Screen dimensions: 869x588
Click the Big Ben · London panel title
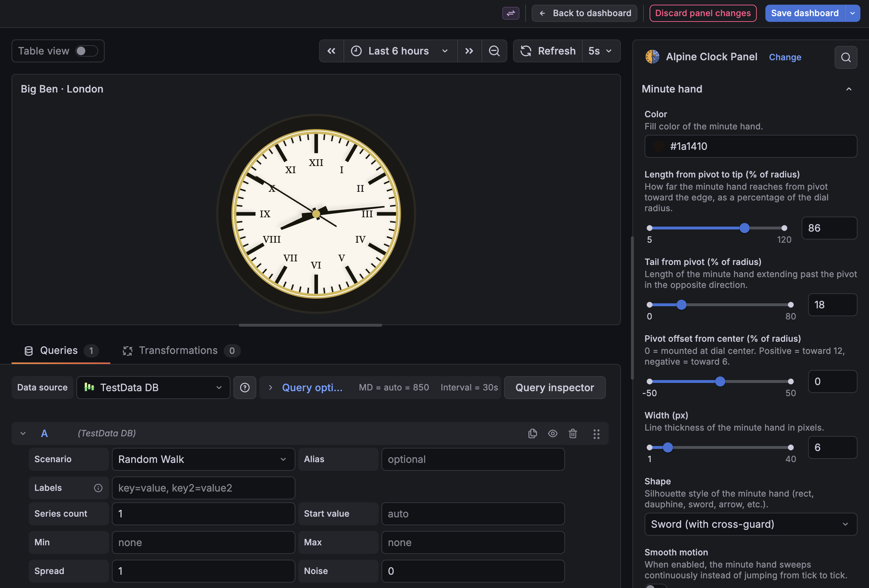point(62,89)
